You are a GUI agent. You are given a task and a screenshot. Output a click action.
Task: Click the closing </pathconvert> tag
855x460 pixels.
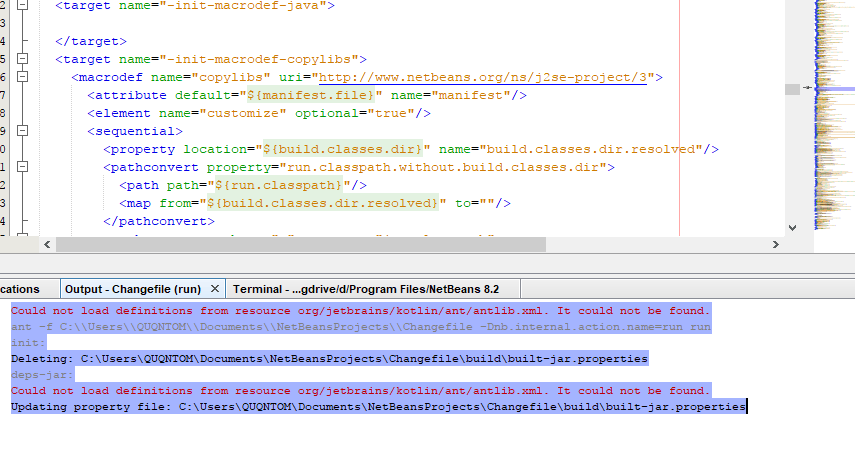[159, 221]
